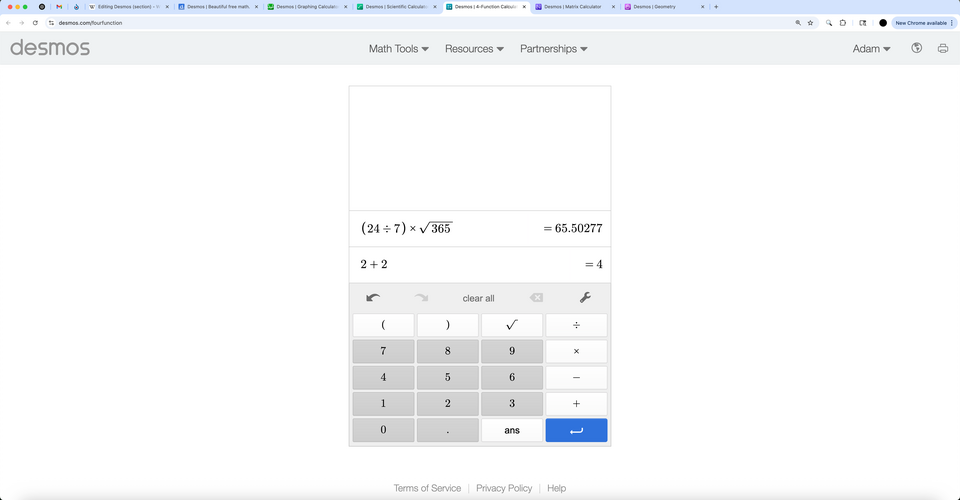The image size is (960, 500).
Task: Click the result = 65.50277
Action: [572, 228]
